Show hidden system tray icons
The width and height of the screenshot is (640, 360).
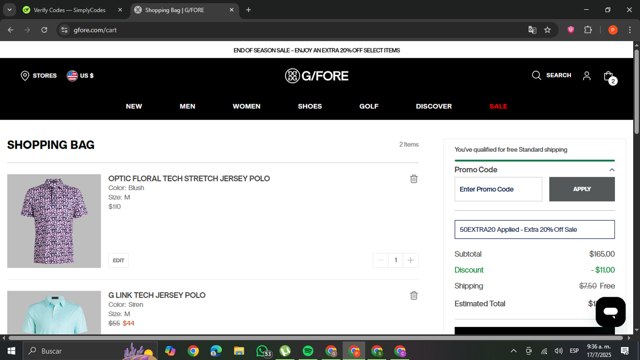[x=513, y=351]
